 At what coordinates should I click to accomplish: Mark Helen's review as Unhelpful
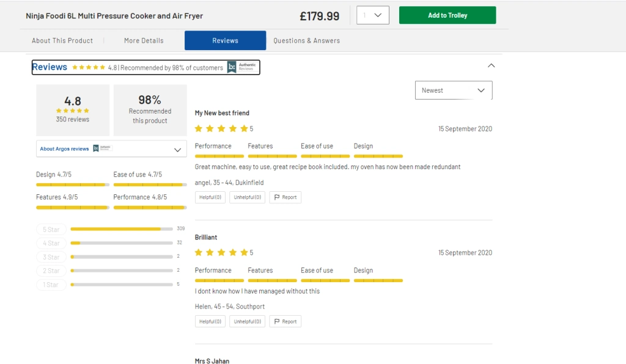point(247,321)
